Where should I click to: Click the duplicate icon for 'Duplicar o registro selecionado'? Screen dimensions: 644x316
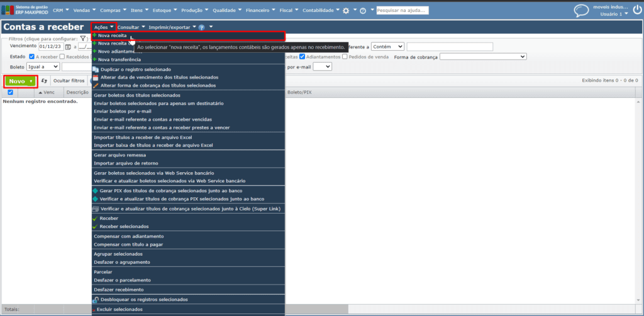96,69
